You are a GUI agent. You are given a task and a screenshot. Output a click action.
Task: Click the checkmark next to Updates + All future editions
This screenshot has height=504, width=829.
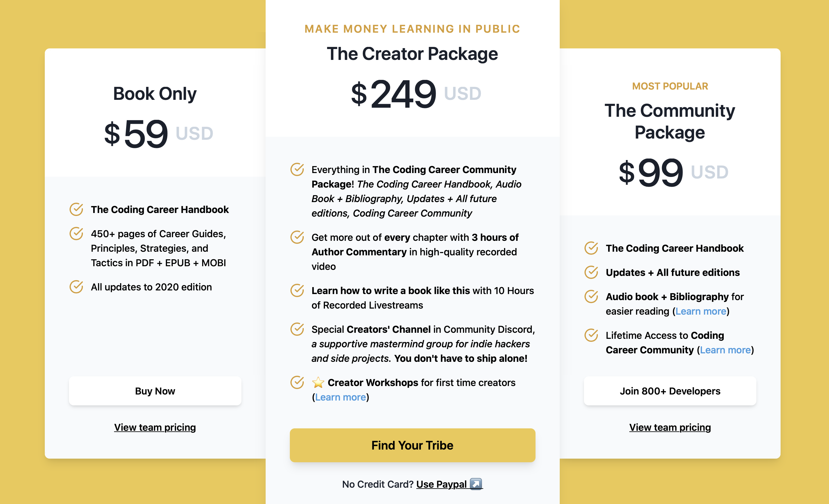[x=591, y=272]
